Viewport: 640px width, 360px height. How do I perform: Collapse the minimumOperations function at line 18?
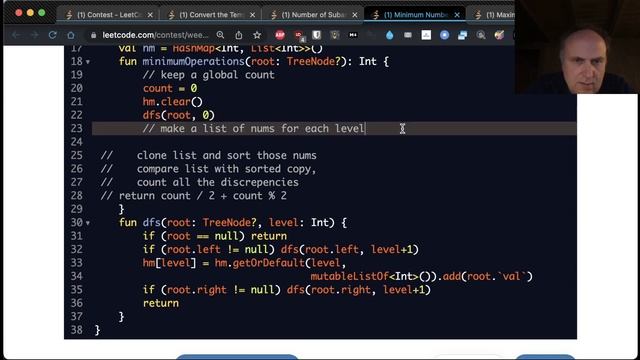coord(88,62)
